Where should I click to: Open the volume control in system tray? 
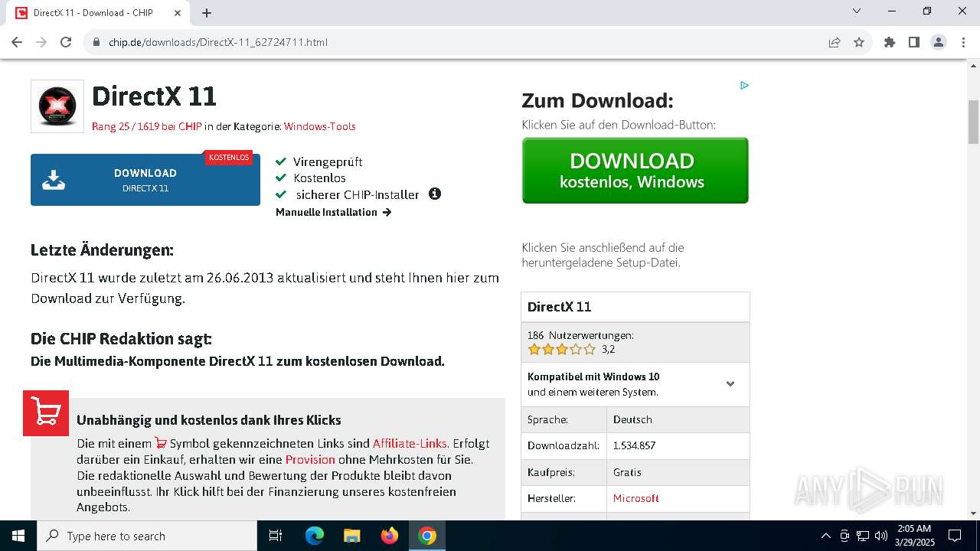pos(881,536)
